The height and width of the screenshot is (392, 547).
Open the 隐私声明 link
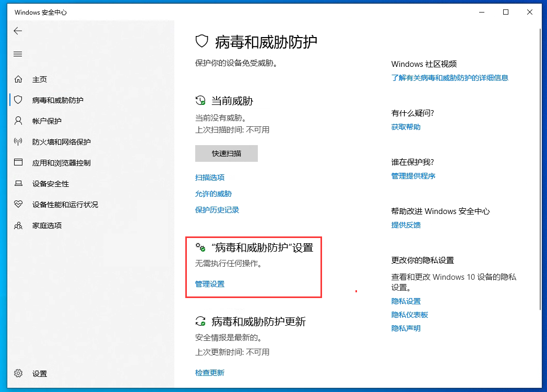pyautogui.click(x=406, y=328)
